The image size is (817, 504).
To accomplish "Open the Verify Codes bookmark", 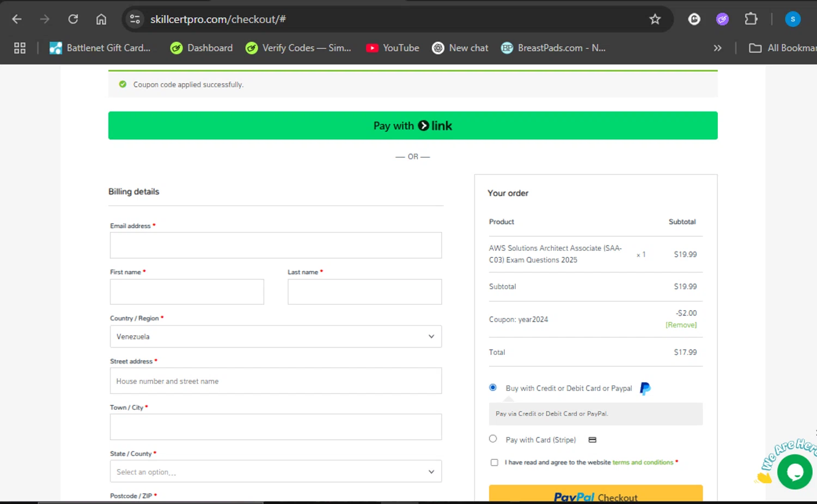I will (298, 48).
